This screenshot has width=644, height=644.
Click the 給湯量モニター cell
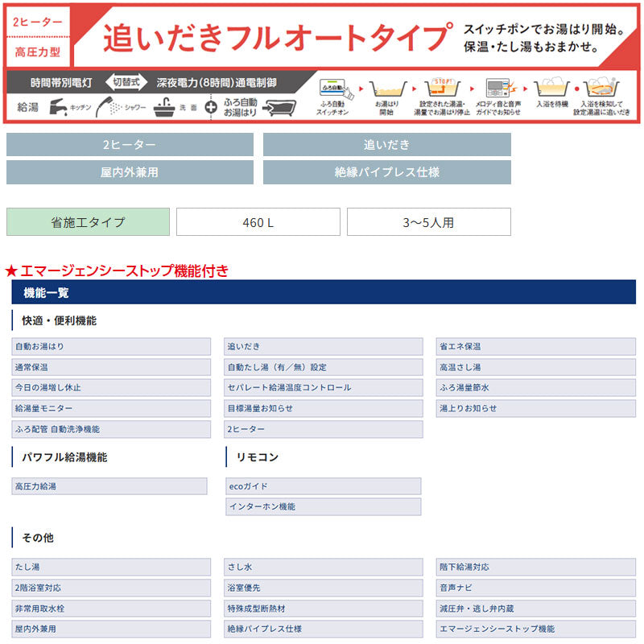[x=111, y=409]
